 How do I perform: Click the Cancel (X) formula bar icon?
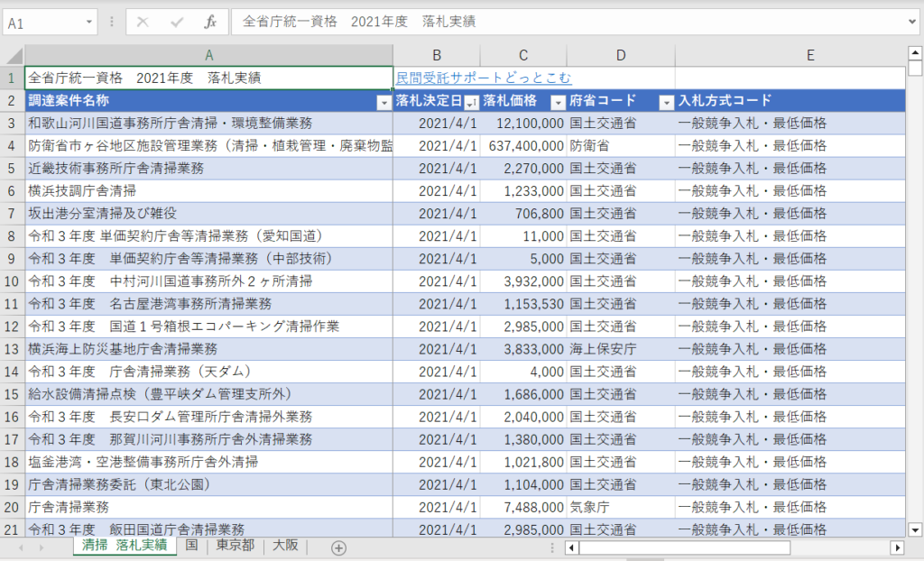143,22
